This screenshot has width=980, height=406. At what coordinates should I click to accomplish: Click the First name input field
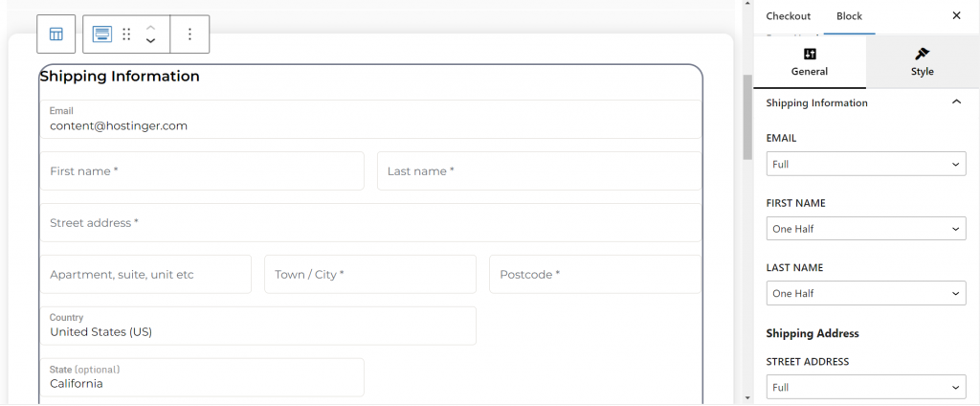pos(202,171)
